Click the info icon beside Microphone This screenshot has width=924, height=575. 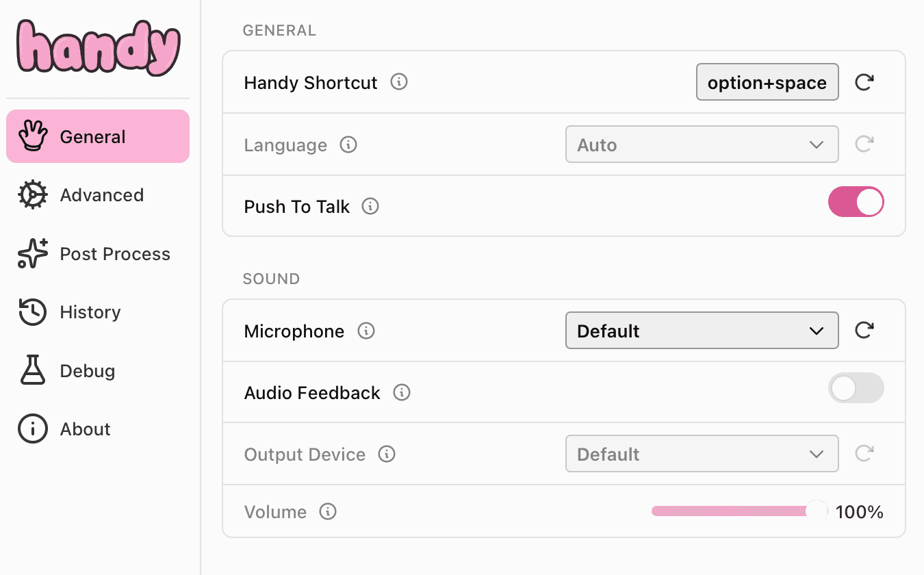point(366,331)
